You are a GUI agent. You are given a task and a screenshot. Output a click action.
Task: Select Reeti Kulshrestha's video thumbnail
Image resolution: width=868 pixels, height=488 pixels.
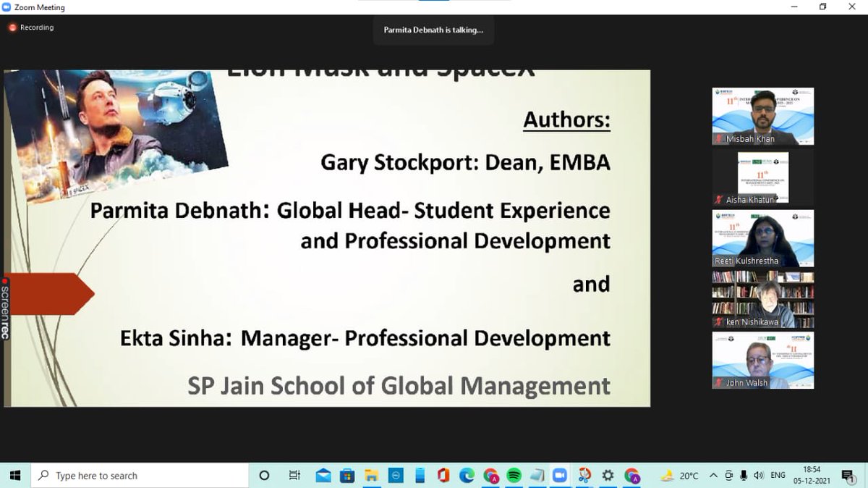tap(763, 238)
